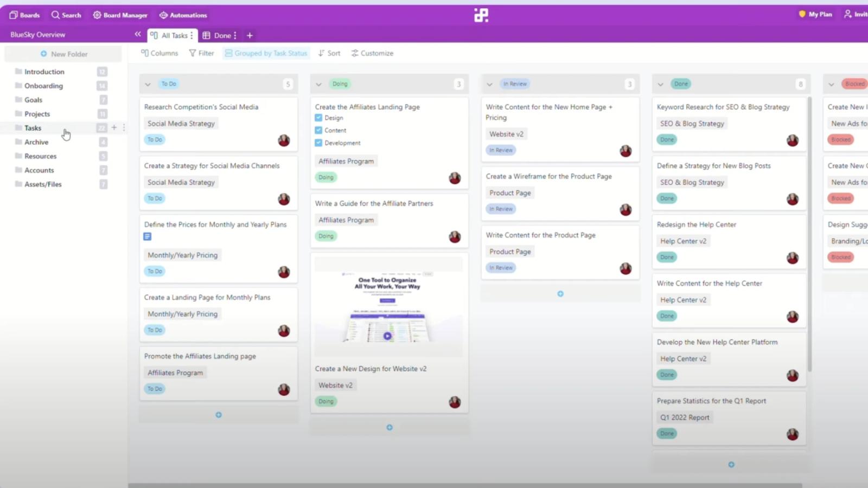The image size is (868, 488).
Task: Click Doing status on Write a Guide card
Action: click(326, 236)
